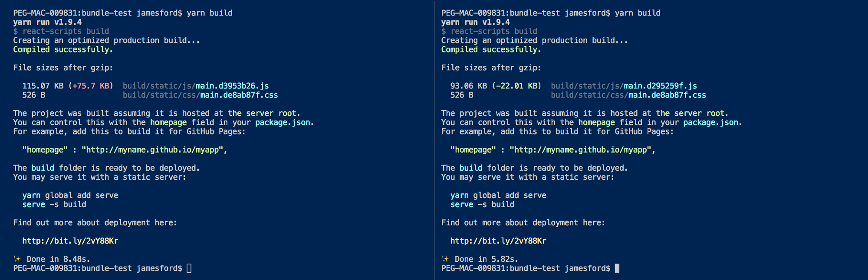Click 'yarn global add serve' on left
Viewport: 868px width, 280px height.
(70, 195)
